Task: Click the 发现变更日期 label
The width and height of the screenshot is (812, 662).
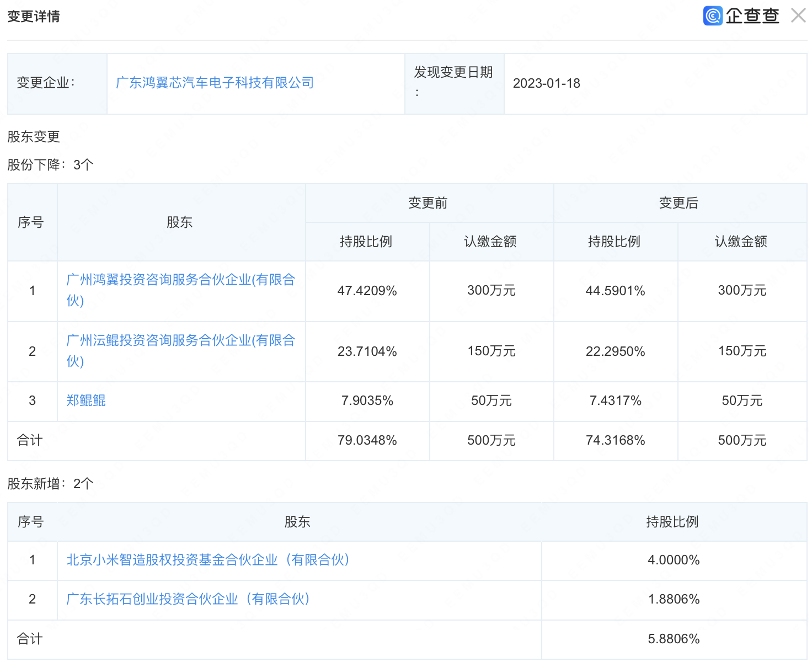Action: pyautogui.click(x=453, y=82)
